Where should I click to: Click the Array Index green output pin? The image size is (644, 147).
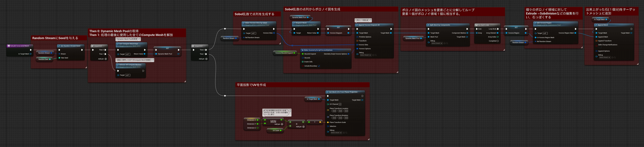click(x=498, y=37)
